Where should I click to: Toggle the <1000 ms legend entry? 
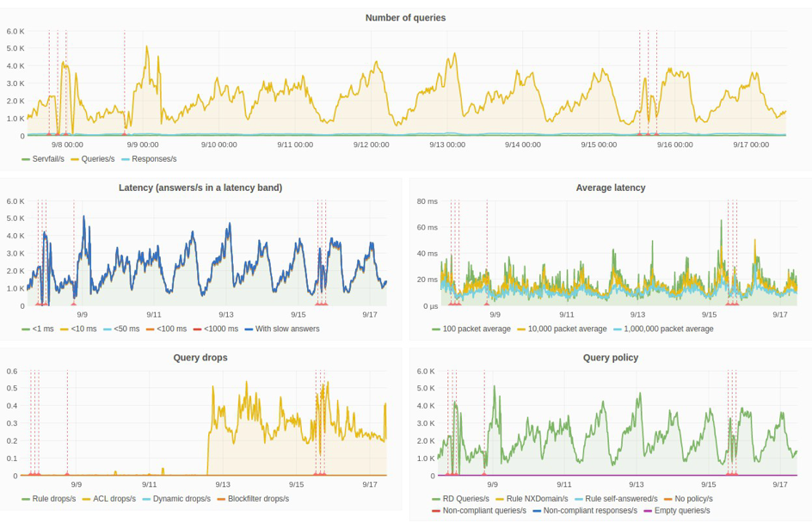click(x=221, y=329)
